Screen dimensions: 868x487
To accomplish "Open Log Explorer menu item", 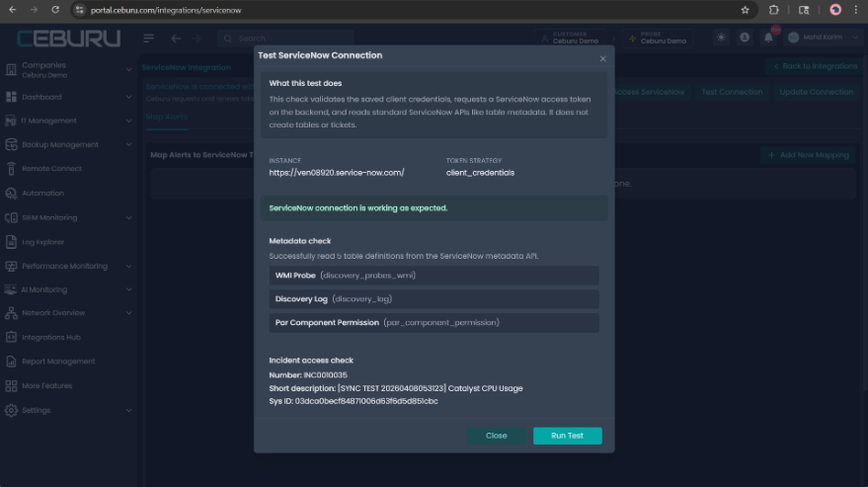I will pos(42,242).
